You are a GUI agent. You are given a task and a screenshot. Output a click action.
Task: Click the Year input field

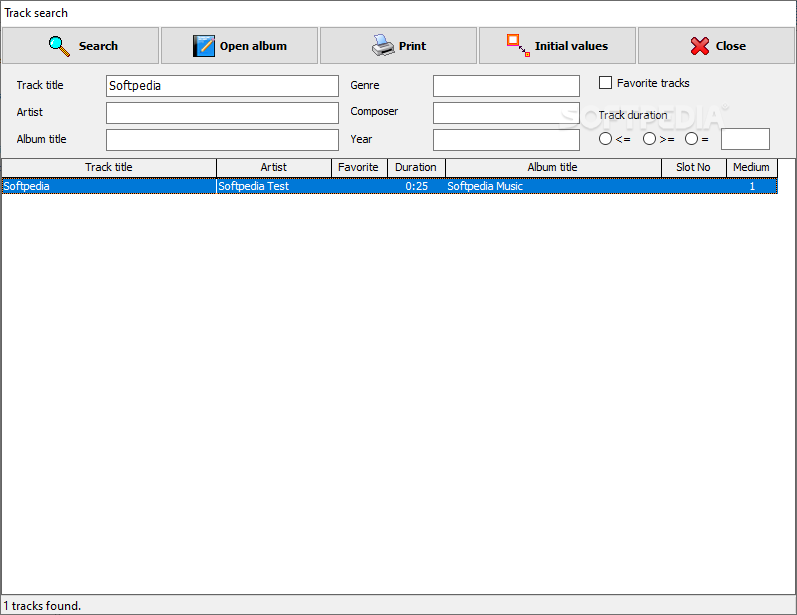(506, 140)
